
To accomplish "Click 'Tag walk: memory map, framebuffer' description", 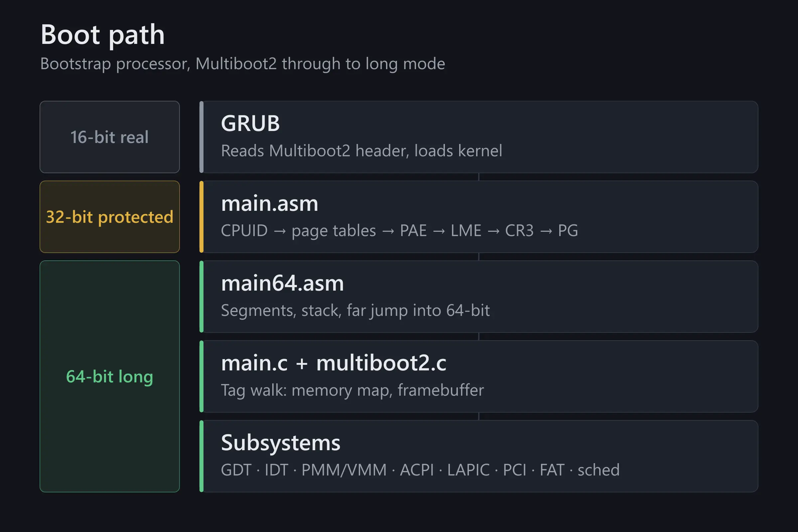I will [x=352, y=390].
